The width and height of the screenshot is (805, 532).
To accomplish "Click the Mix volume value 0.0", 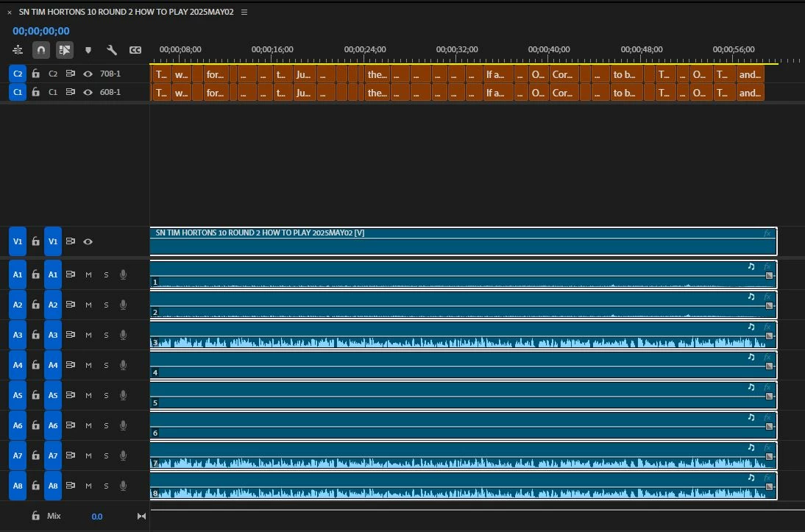I will tap(97, 517).
